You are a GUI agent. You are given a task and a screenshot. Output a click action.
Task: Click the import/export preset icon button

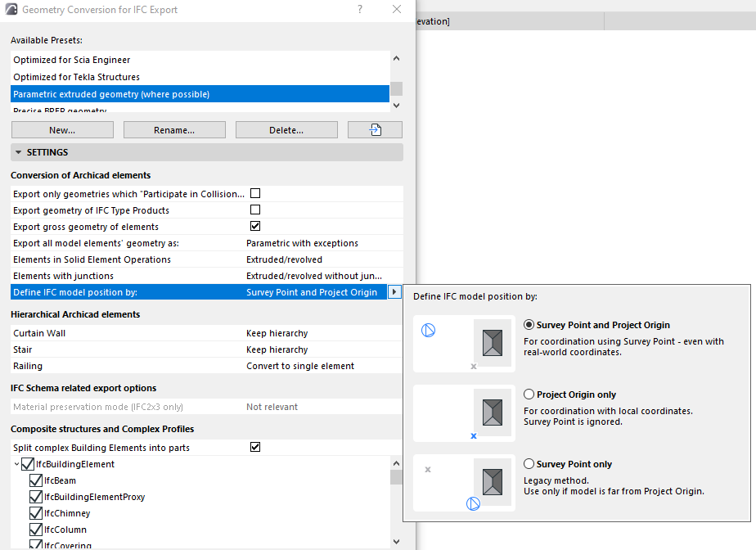375,130
